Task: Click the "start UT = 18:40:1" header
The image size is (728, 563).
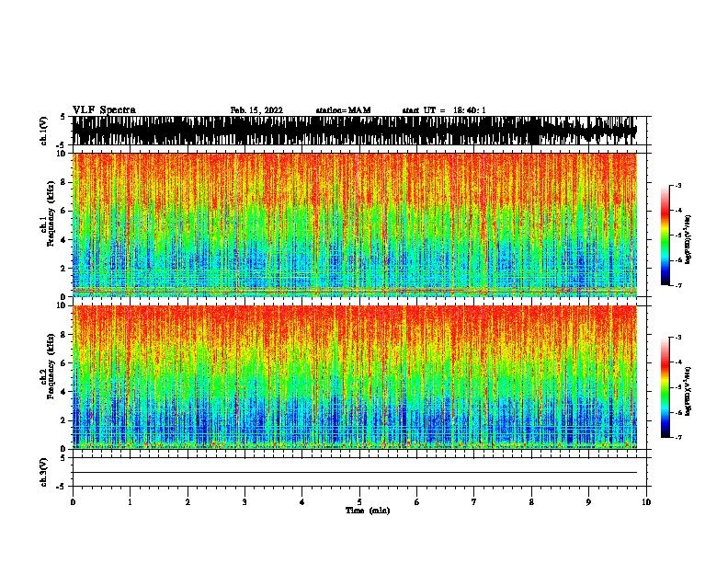Action: pos(444,110)
